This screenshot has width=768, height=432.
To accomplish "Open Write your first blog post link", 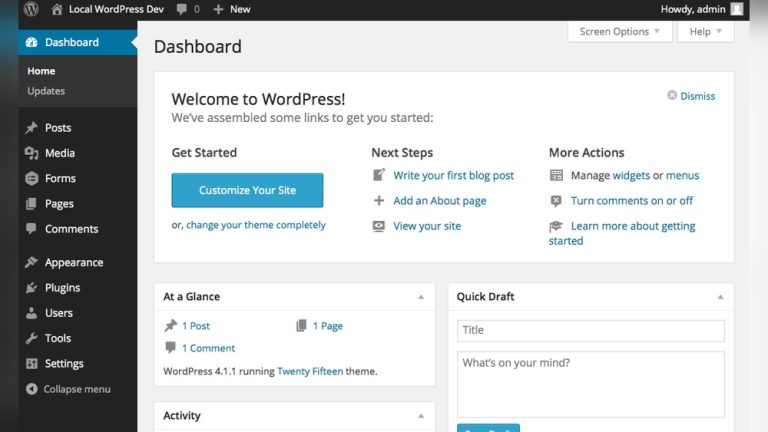I will 454,175.
